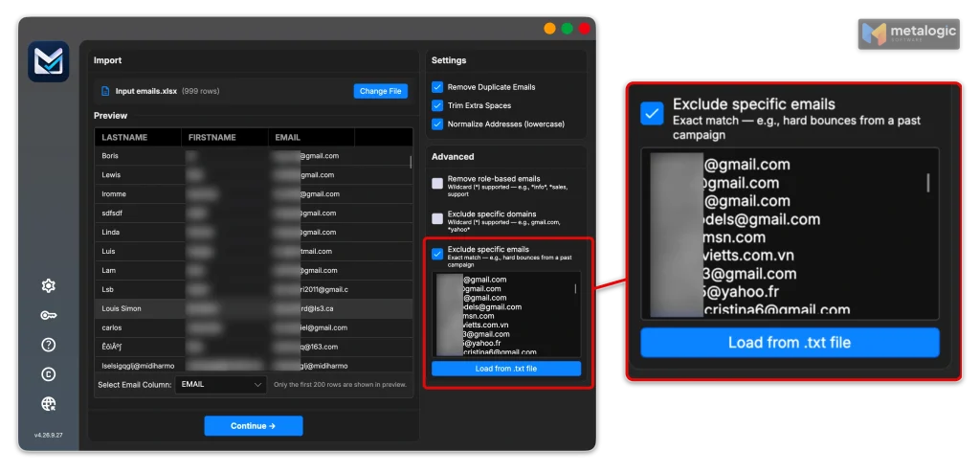Screen dimensions: 980x473
Task: Select the Linda row in preview
Action: click(253, 232)
